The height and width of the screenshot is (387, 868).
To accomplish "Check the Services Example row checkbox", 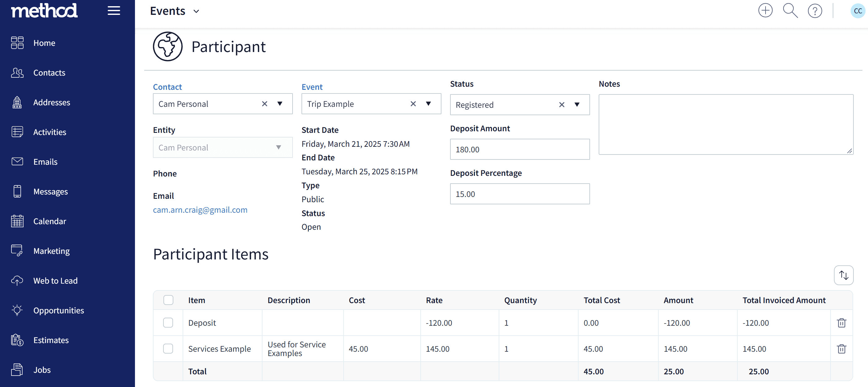I will (168, 349).
